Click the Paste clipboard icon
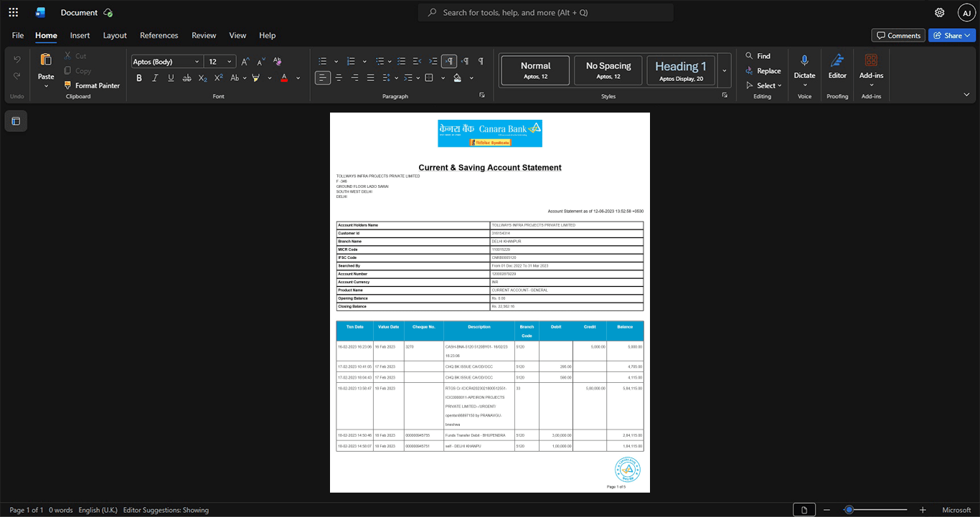980x517 pixels. [x=46, y=60]
